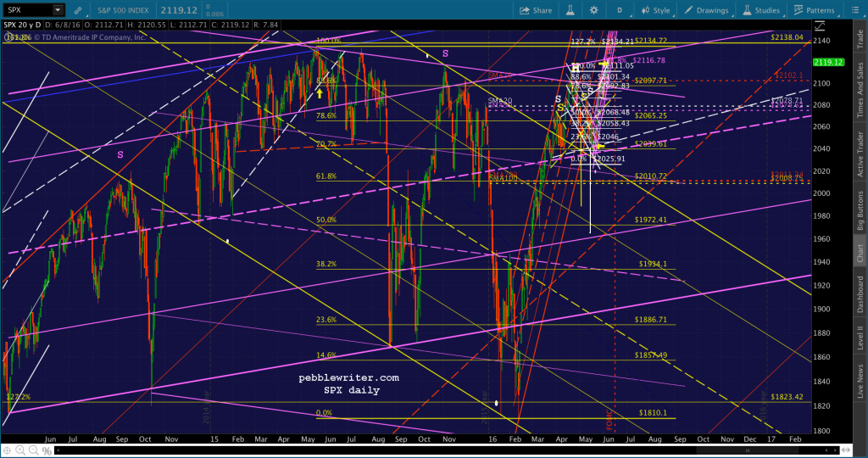Switch to the Dashboard side tab
The image size is (868, 458).
click(x=860, y=294)
